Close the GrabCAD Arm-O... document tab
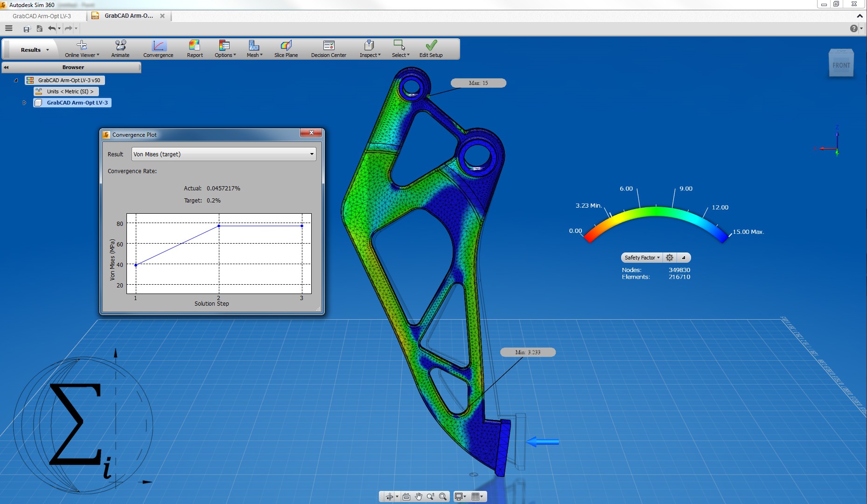The image size is (867, 504). coord(162,16)
